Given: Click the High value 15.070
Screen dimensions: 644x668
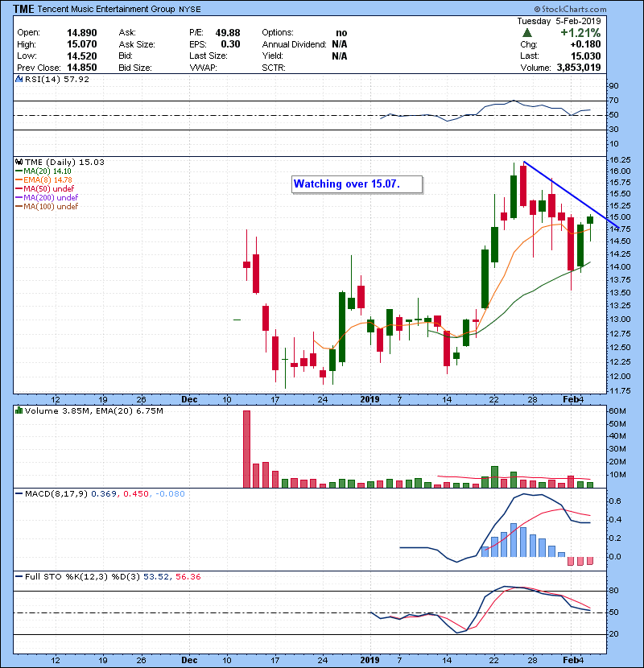Looking at the screenshot, I should coord(82,44).
